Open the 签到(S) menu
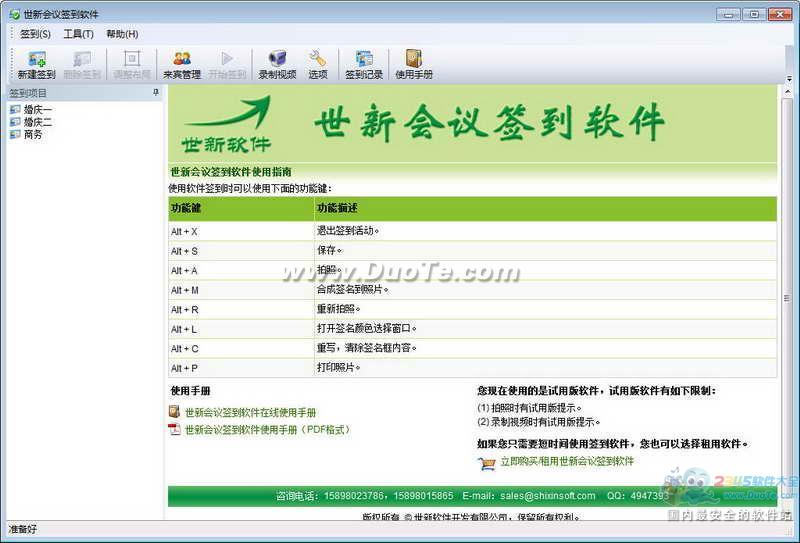The height and width of the screenshot is (543, 800). pos(35,34)
